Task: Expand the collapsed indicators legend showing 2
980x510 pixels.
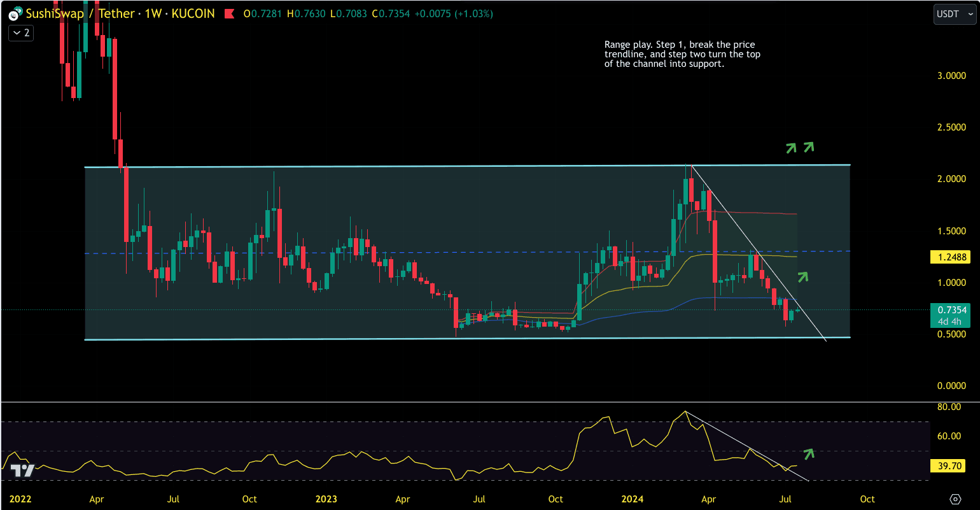Action: (21, 32)
